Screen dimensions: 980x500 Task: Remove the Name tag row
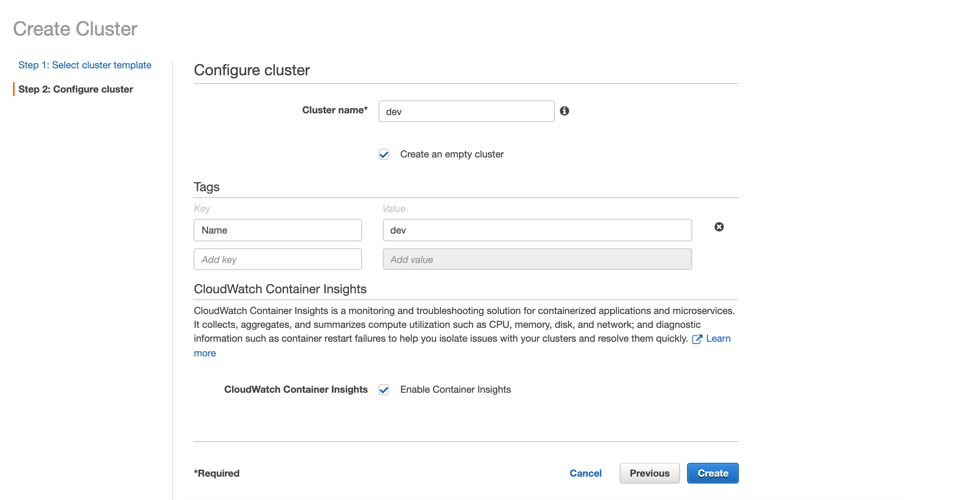719,227
